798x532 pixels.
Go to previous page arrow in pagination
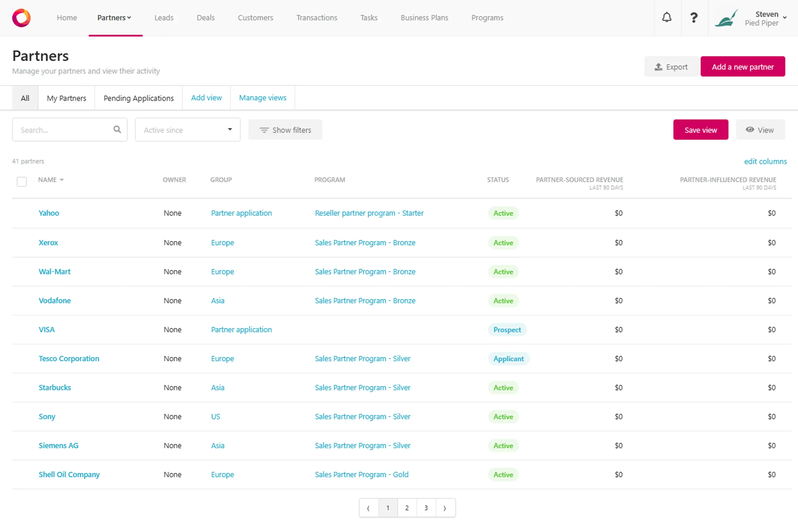369,508
